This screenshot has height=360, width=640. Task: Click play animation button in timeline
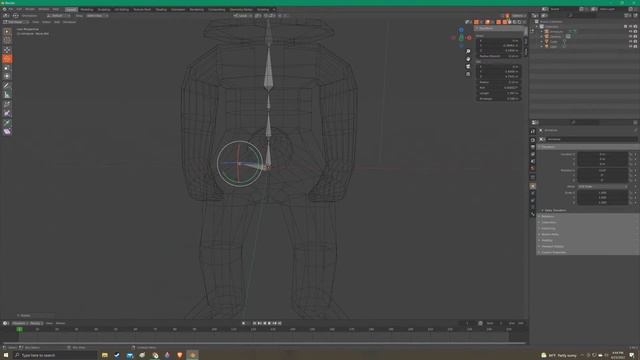tap(269, 323)
